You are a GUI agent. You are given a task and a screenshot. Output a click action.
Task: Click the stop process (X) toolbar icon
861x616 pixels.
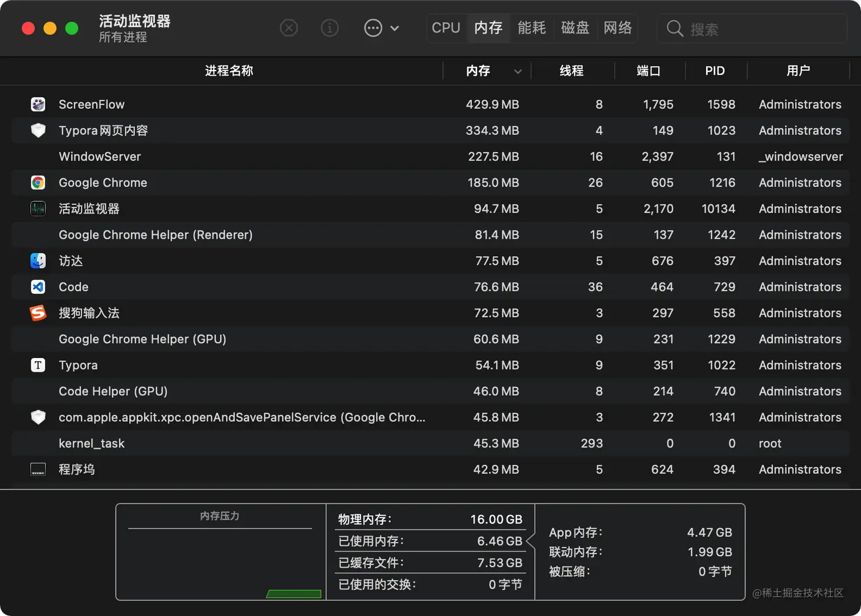pos(289,28)
